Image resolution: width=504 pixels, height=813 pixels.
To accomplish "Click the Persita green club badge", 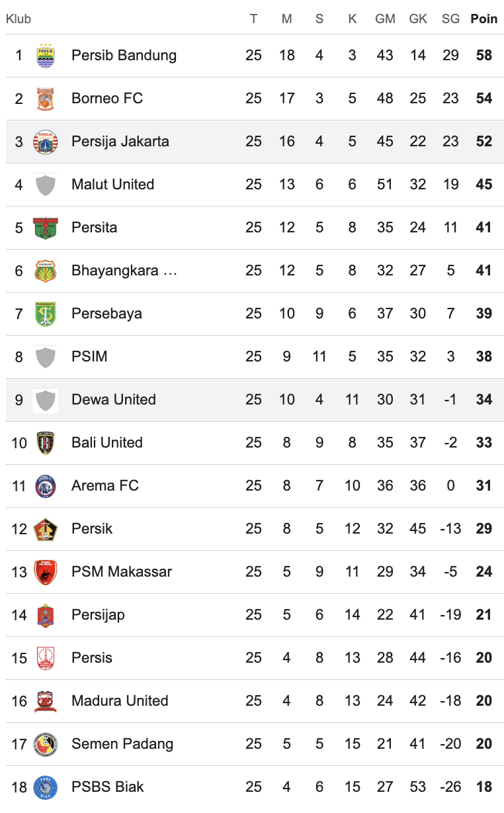I will (46, 228).
